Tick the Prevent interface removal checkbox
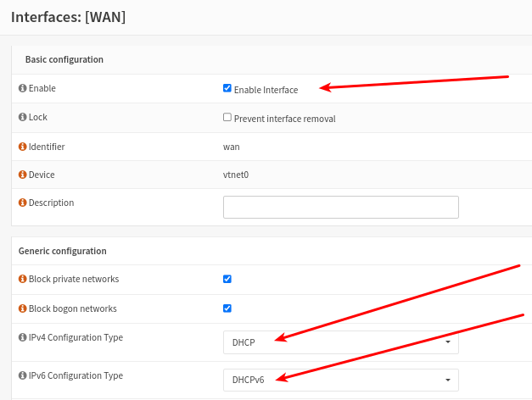 point(227,118)
